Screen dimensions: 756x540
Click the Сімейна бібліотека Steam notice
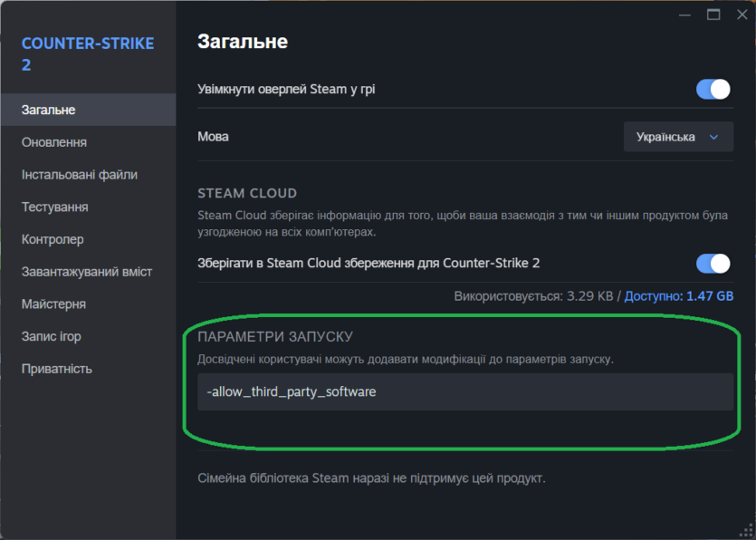[372, 478]
